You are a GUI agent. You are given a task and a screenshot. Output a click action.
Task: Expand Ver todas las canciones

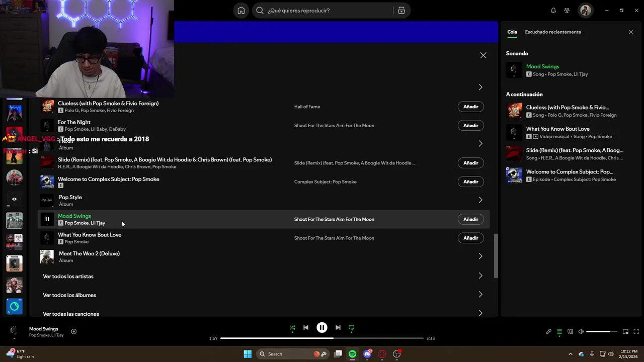coord(480,313)
